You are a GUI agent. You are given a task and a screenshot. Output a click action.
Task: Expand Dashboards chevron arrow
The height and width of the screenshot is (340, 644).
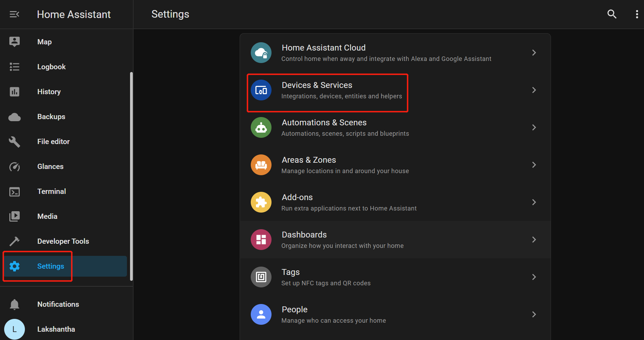tap(534, 240)
